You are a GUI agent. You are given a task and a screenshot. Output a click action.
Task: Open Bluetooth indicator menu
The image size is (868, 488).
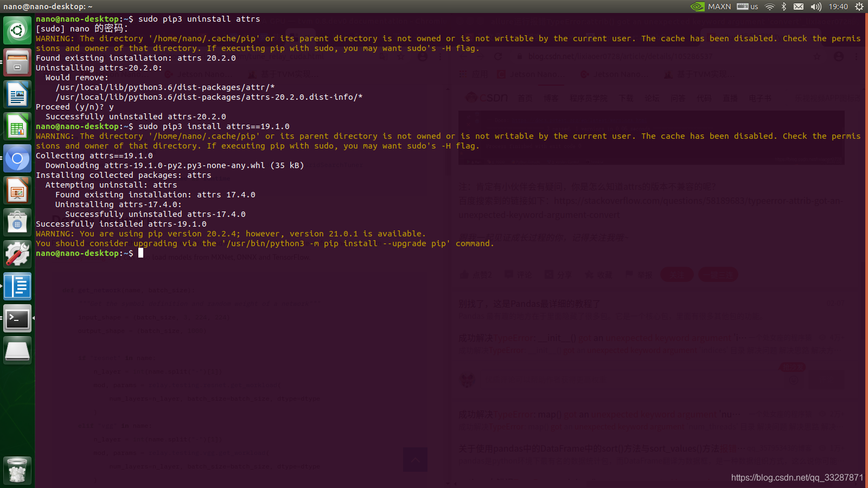pos(784,7)
